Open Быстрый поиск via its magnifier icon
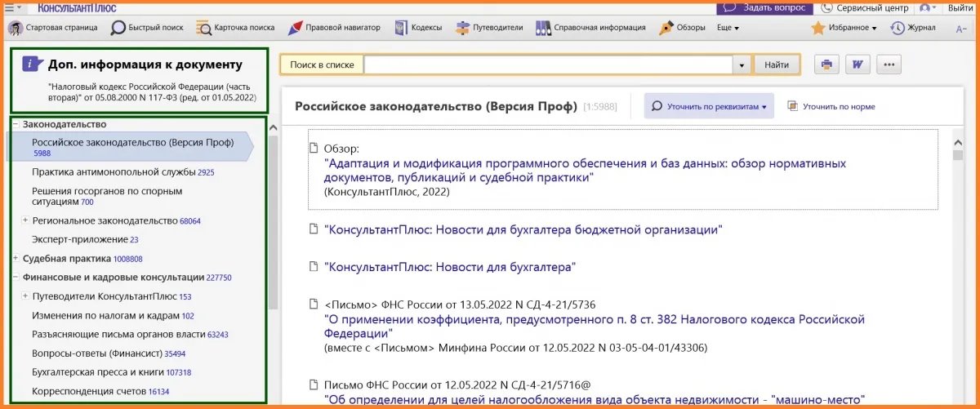This screenshot has height=409, width=980. (x=118, y=28)
